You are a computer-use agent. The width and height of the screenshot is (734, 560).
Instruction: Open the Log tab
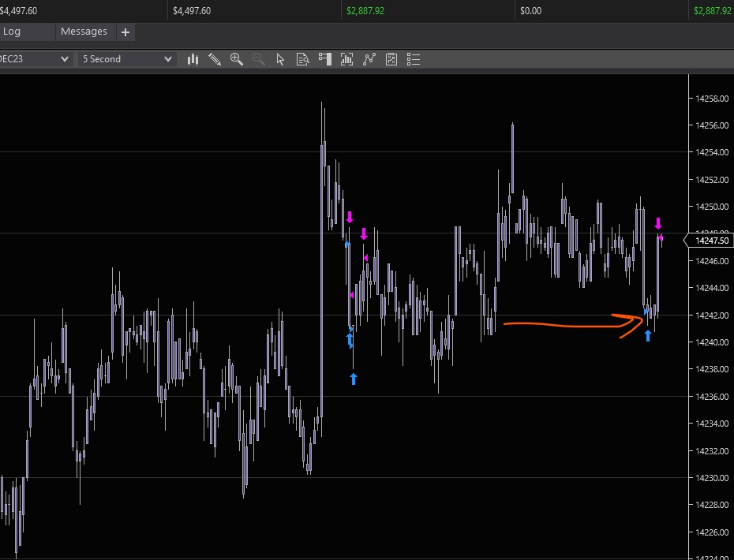[x=12, y=32]
